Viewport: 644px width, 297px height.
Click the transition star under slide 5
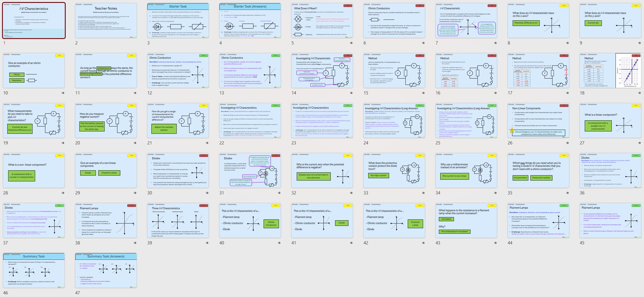pyautogui.click(x=351, y=43)
